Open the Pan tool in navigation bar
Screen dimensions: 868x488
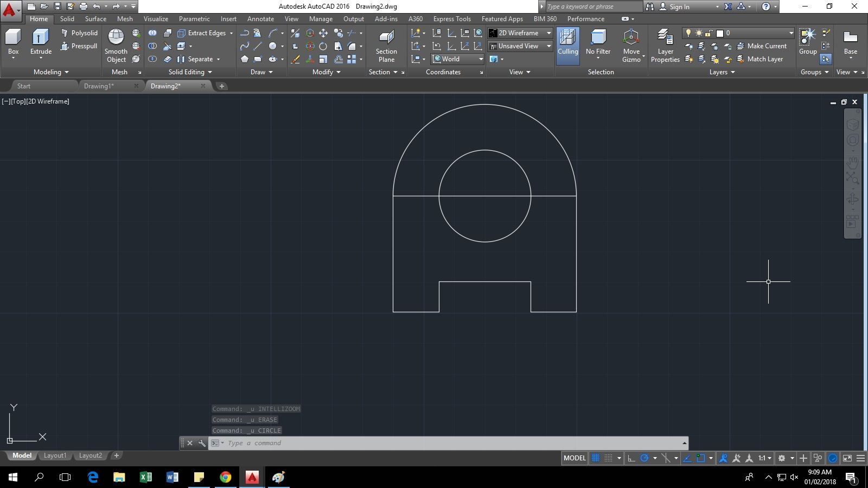(x=852, y=162)
